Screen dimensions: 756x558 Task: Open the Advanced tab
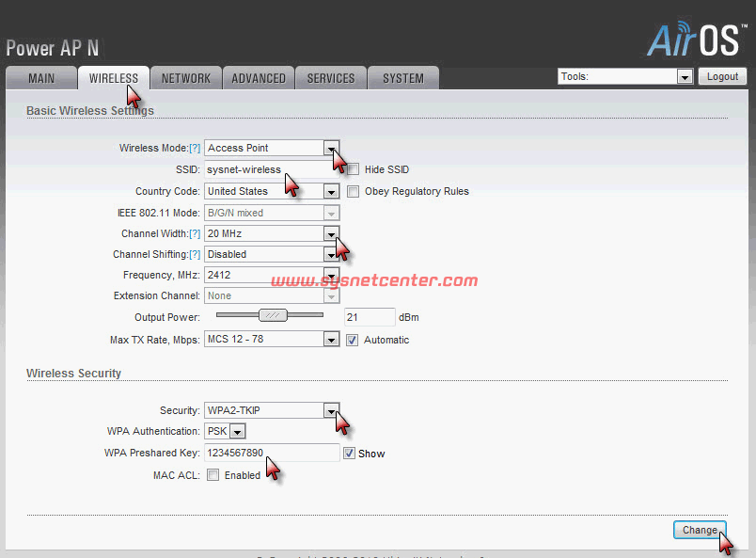click(259, 78)
